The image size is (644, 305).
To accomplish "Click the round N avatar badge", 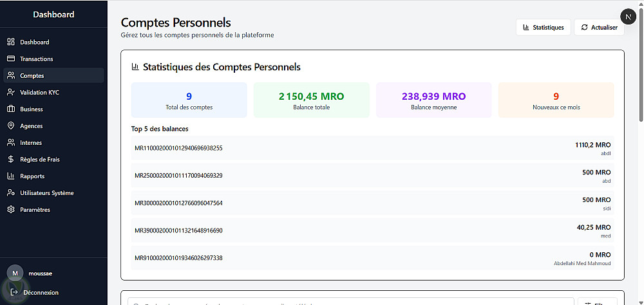I will click(627, 17).
